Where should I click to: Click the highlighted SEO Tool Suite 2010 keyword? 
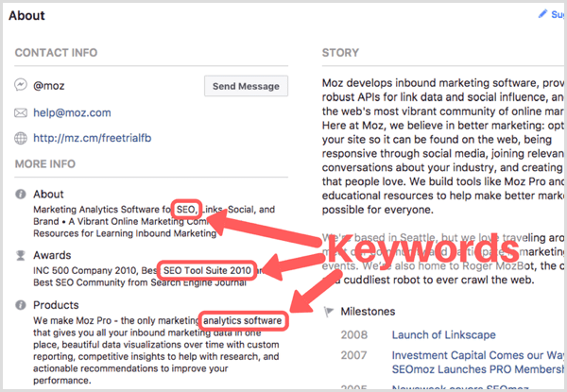(207, 270)
